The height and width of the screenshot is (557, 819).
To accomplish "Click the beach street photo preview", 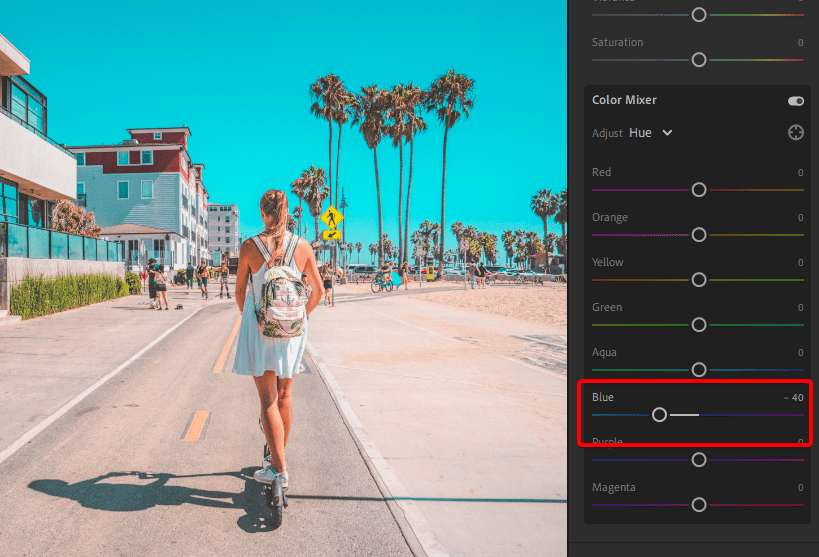I will coord(283,278).
